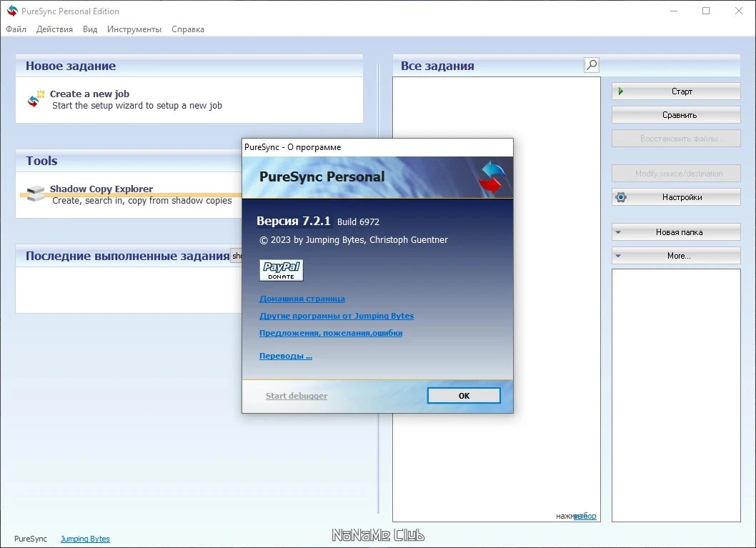Maximize the PureSync window
The image size is (756, 548).
706,11
